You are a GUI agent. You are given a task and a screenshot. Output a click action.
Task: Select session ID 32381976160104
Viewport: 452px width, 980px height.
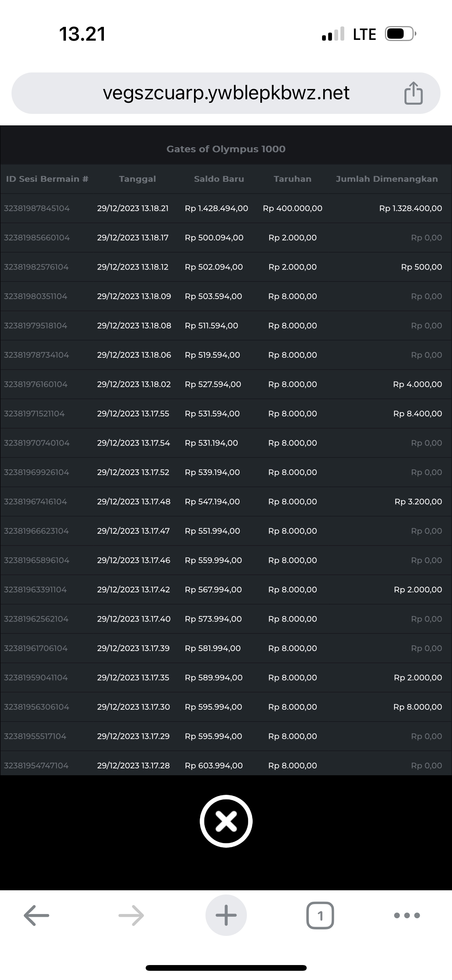[x=36, y=385]
